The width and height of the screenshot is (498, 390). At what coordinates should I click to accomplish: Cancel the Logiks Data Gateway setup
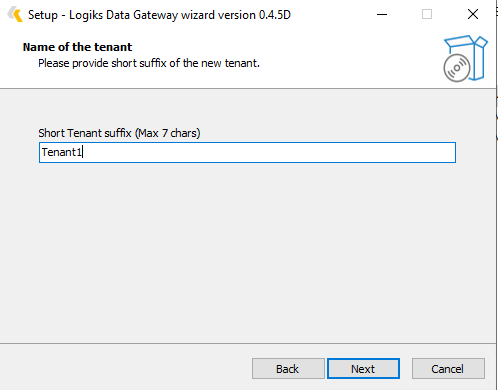[448, 369]
